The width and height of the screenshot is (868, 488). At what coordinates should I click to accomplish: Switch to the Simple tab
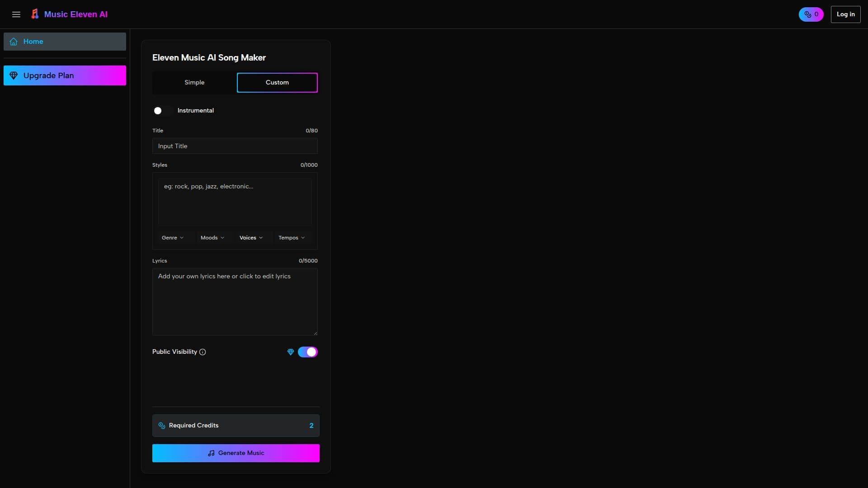(194, 83)
